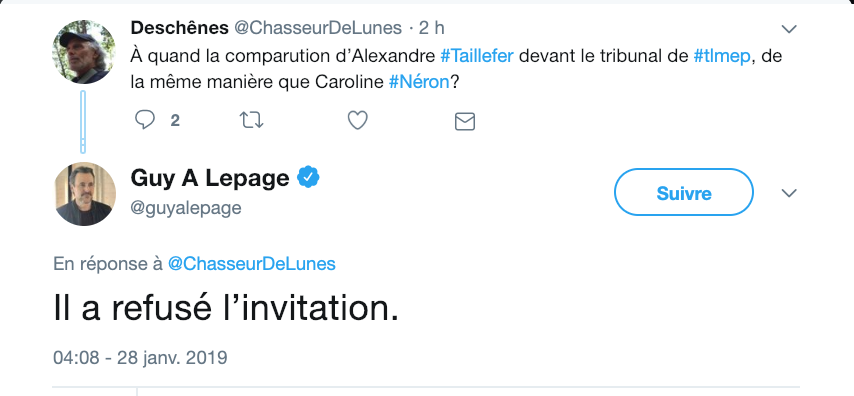Like the Deschênes tweet with heart icon

[358, 120]
